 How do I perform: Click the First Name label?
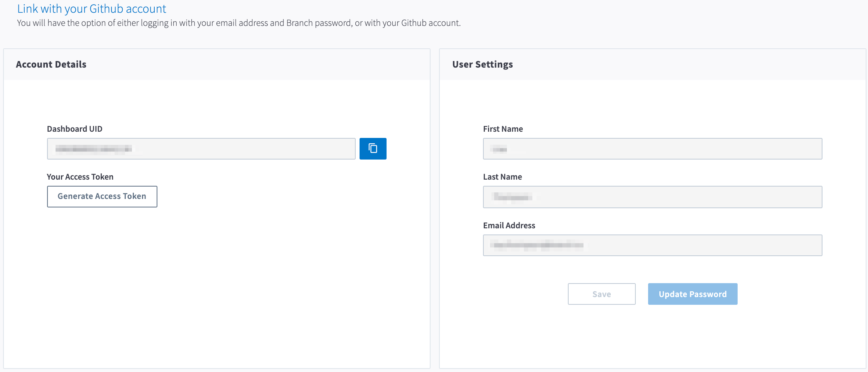click(503, 129)
